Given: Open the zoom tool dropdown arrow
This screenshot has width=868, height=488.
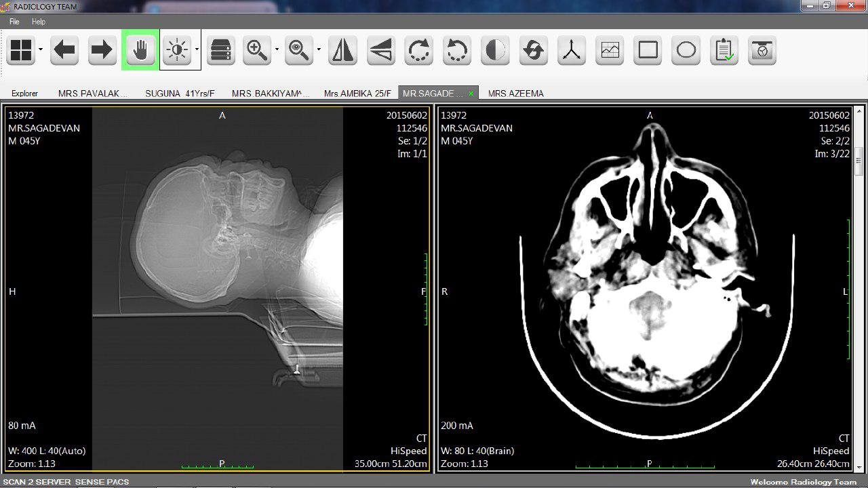Looking at the screenshot, I should click(277, 49).
